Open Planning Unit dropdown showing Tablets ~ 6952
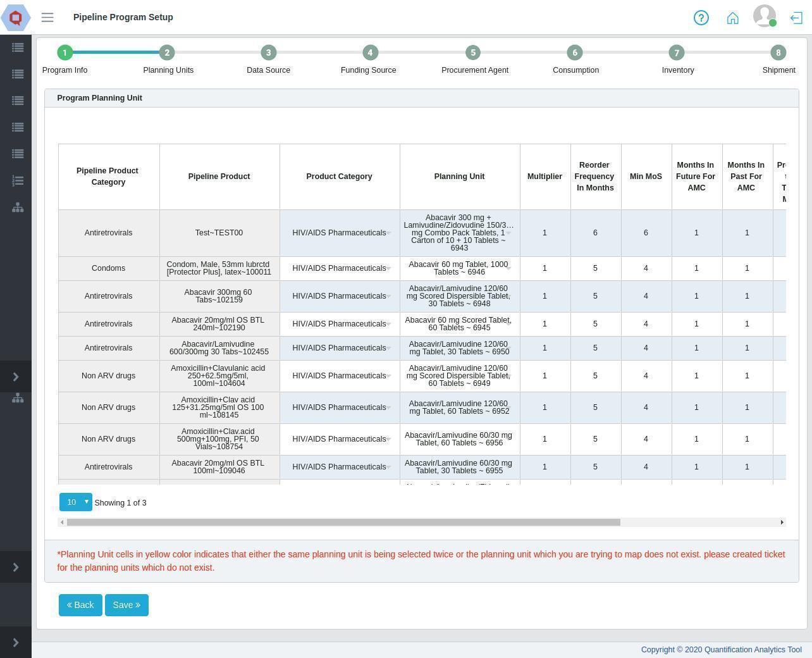Viewport: 812px width, 658px height. coord(460,407)
